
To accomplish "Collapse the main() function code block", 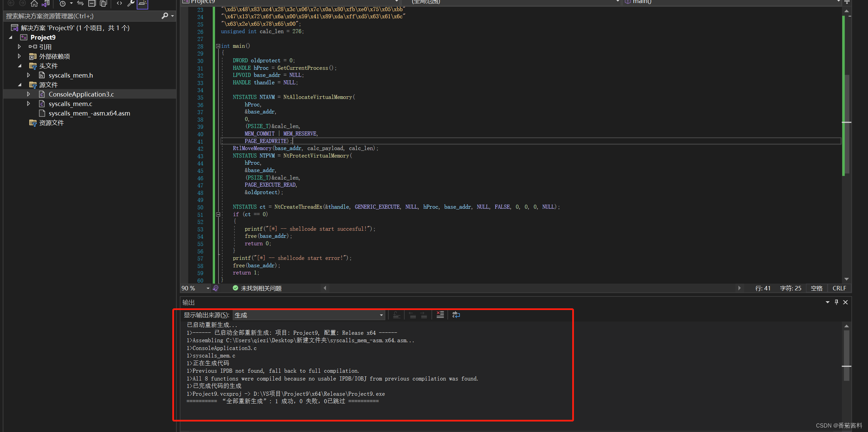I will click(x=218, y=46).
